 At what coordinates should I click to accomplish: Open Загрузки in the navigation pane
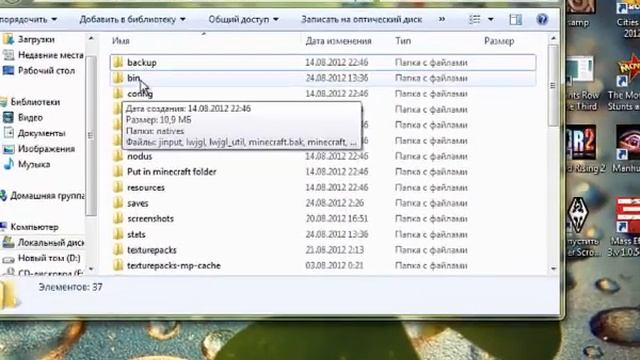36,40
